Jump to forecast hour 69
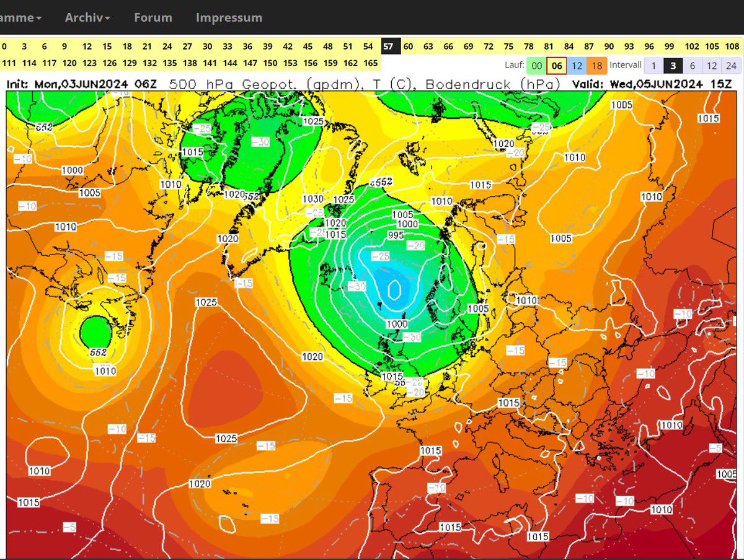 [x=468, y=46]
